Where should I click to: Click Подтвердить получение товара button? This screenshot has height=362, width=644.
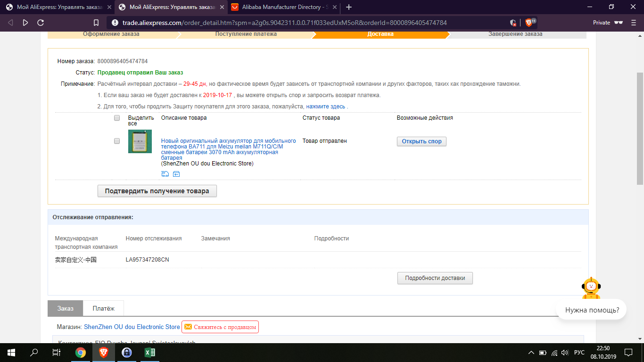[157, 191]
